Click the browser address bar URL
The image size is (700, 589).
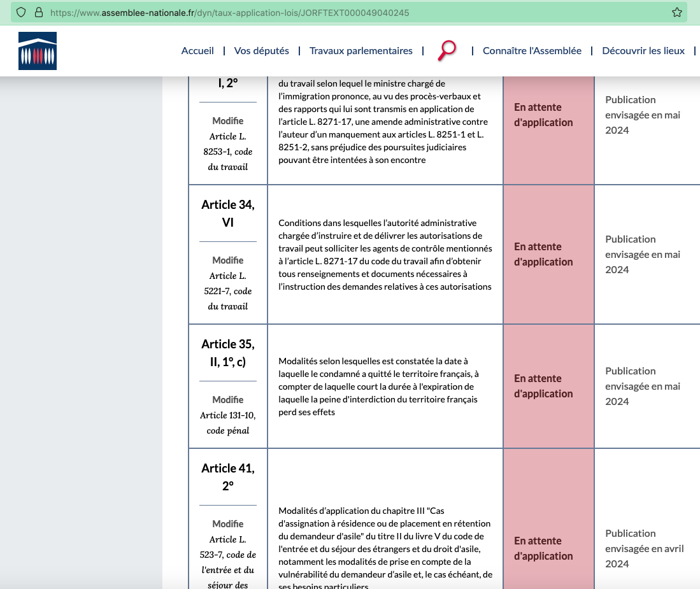pyautogui.click(x=229, y=12)
